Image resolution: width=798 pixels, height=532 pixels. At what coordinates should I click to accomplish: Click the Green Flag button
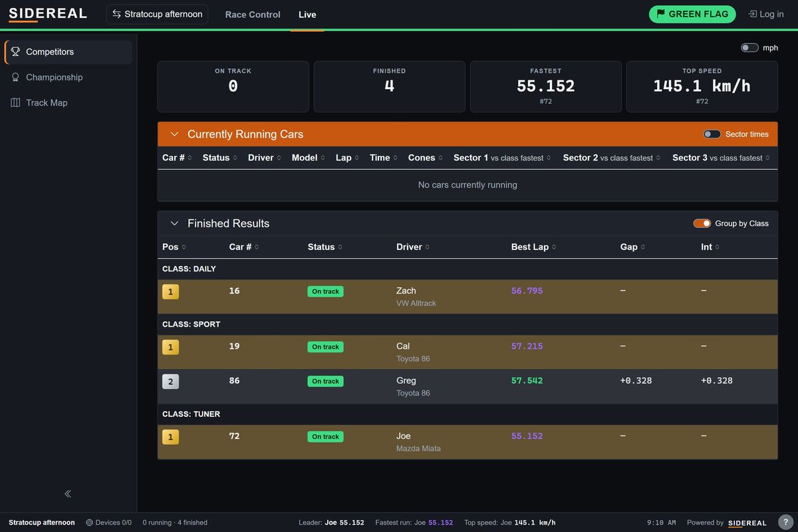coord(692,14)
